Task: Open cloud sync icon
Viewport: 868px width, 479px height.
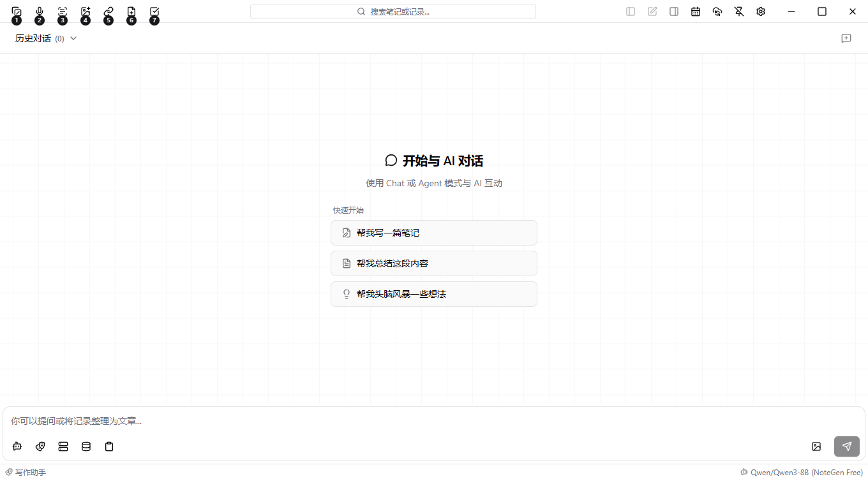Action: click(x=717, y=11)
